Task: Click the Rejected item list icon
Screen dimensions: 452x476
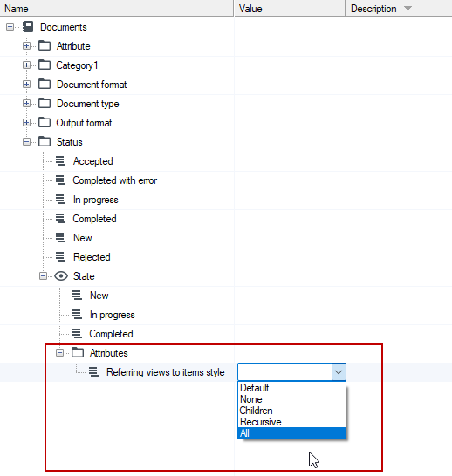Action: click(x=60, y=257)
